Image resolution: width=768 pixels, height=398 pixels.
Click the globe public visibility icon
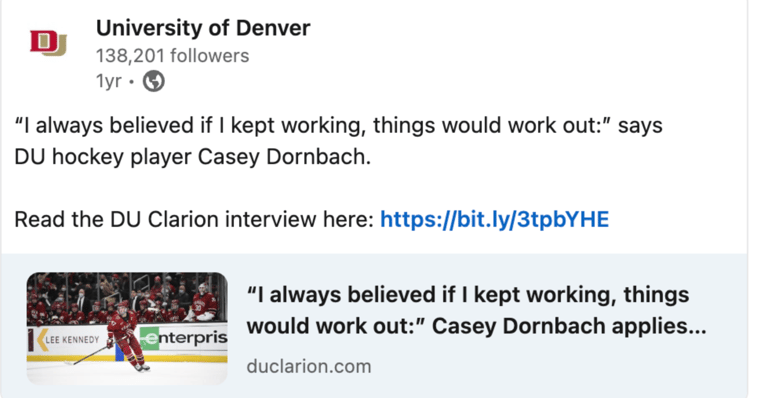[153, 81]
